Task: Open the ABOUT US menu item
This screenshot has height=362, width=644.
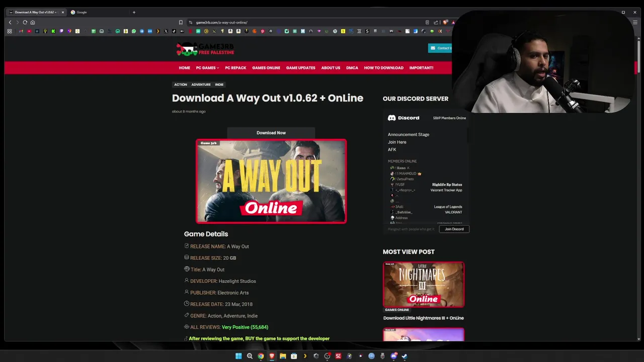Action: 331,68
